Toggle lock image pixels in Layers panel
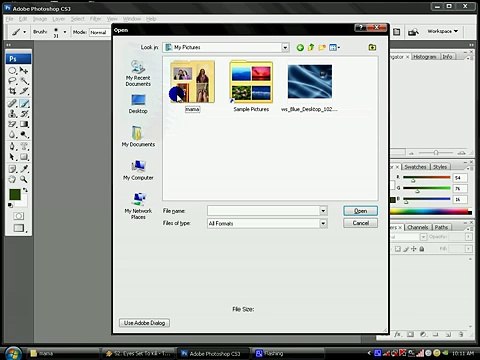 click(x=406, y=249)
